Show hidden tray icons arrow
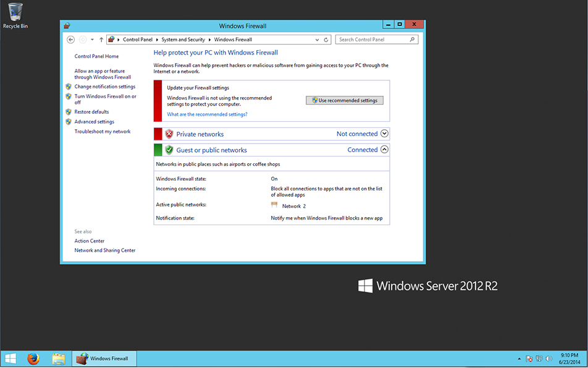 click(x=519, y=359)
